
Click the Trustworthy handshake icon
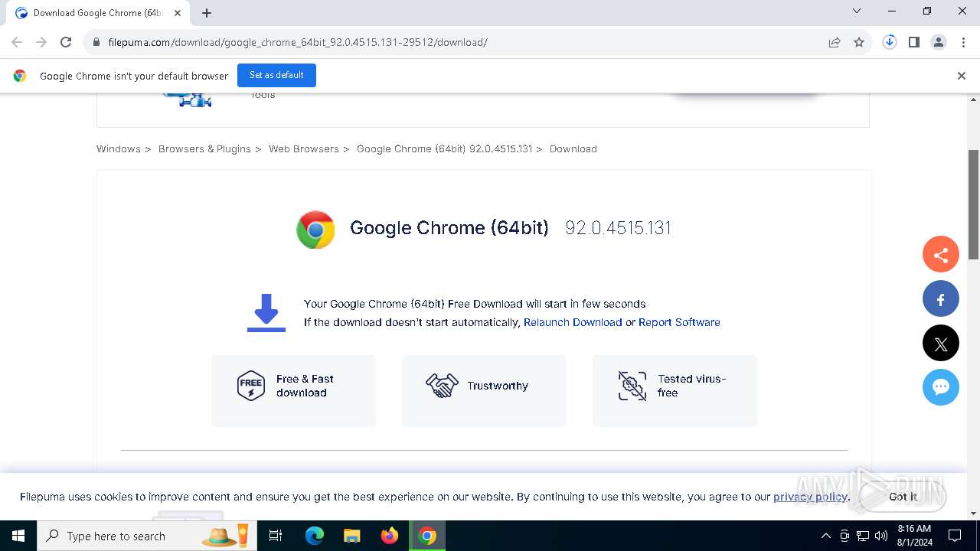[x=442, y=386]
